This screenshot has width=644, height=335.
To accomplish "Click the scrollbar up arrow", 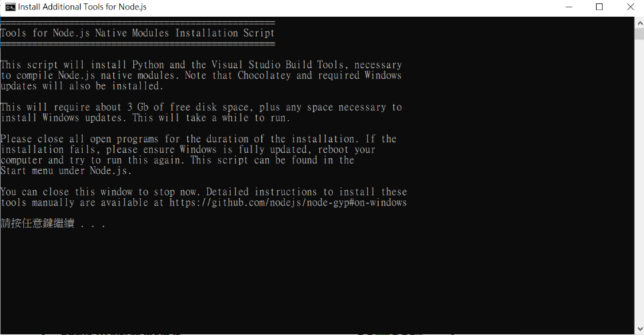I will click(x=639, y=23).
